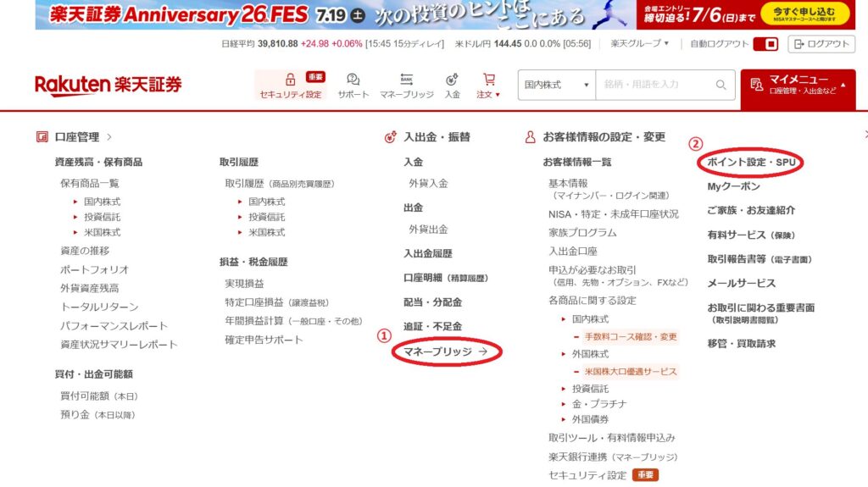Open 米国株大口優遇サービス

pos(631,371)
